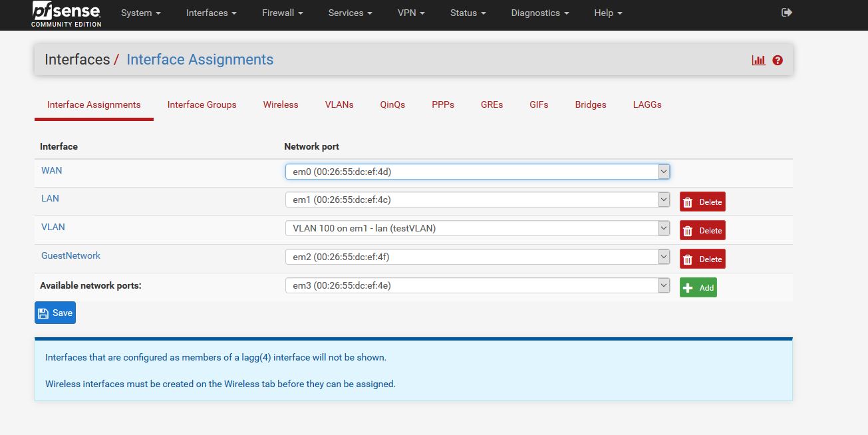Switch to the VLANs tab
The width and height of the screenshot is (868, 435).
click(339, 104)
